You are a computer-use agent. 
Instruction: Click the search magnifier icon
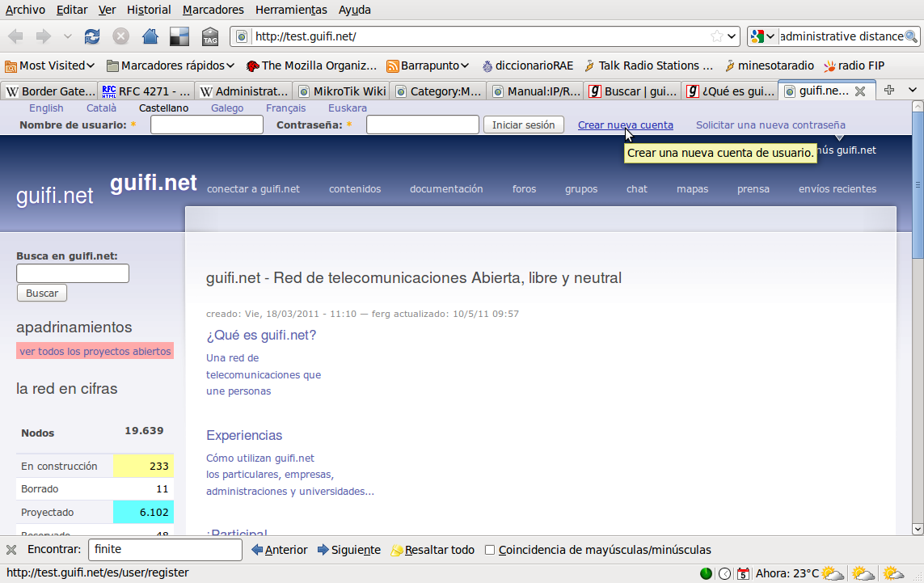(911, 36)
